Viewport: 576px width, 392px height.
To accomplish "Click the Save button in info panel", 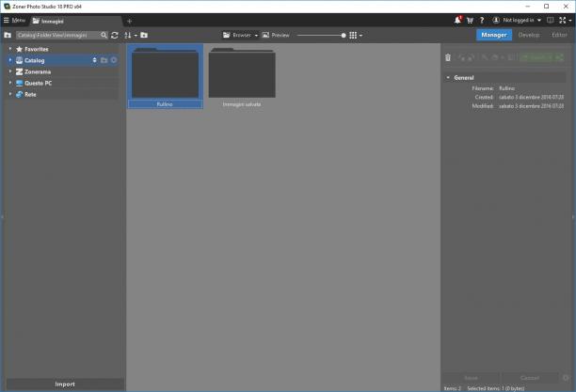I will (x=471, y=378).
